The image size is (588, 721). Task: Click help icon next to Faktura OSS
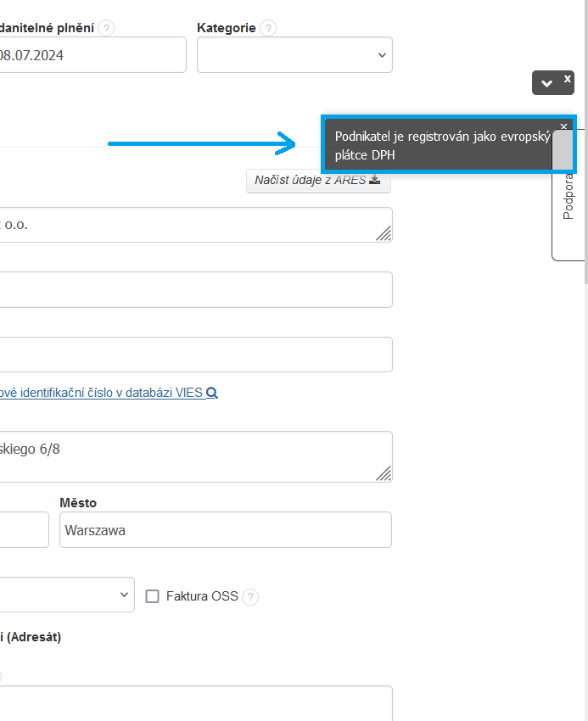coord(250,597)
